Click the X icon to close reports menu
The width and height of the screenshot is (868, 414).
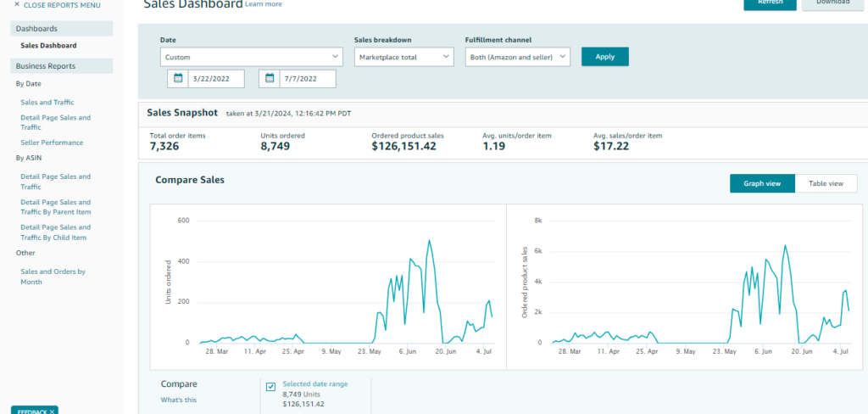coord(17,5)
